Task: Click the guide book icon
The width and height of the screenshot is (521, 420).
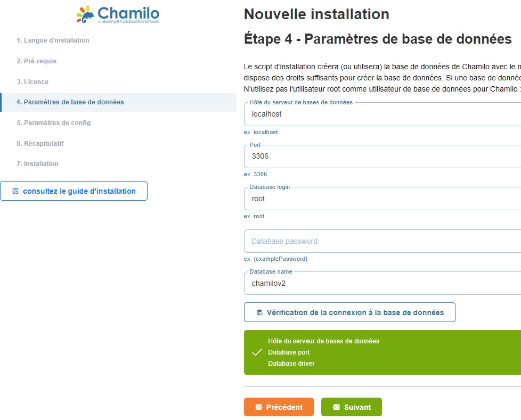Action: click(x=15, y=191)
